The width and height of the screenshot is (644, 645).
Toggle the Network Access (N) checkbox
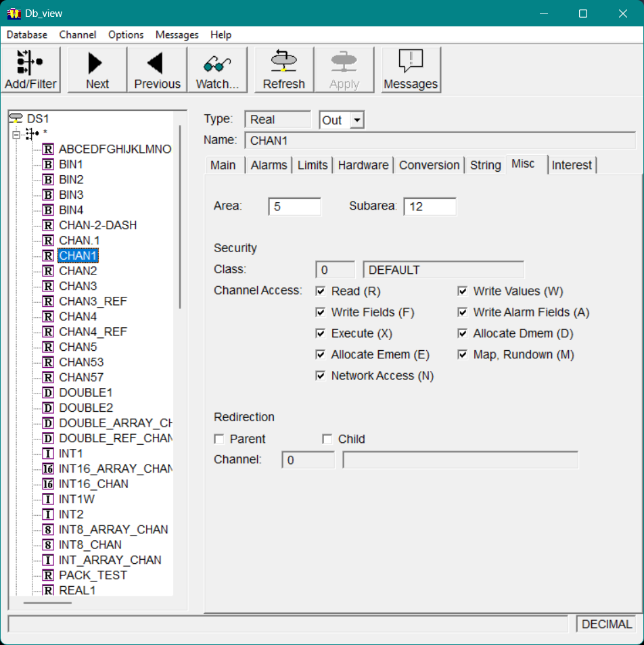321,376
